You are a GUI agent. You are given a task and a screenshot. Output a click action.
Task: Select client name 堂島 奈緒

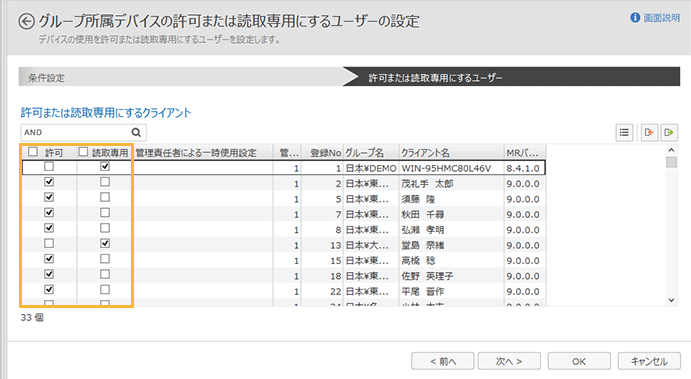(422, 245)
